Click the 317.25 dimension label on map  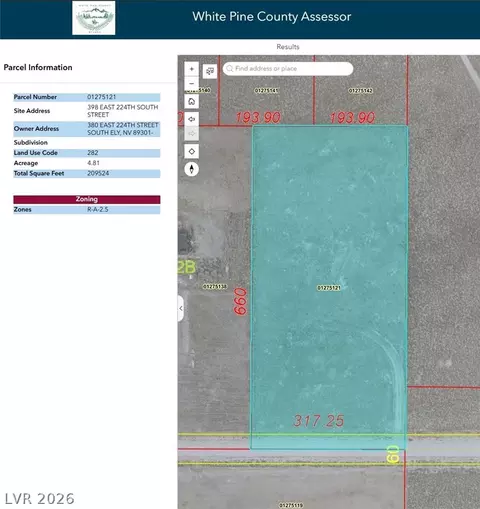point(319,421)
